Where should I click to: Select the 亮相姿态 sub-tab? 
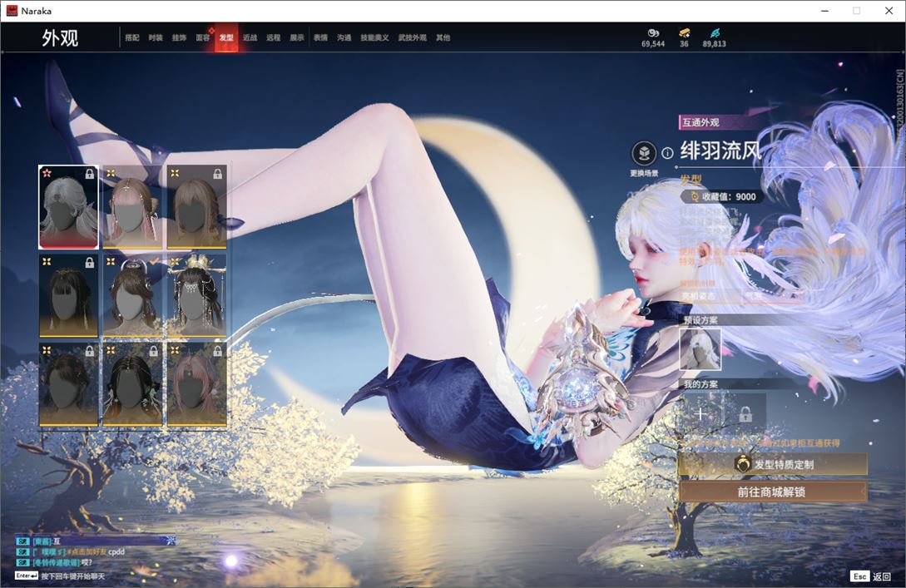coord(698,296)
